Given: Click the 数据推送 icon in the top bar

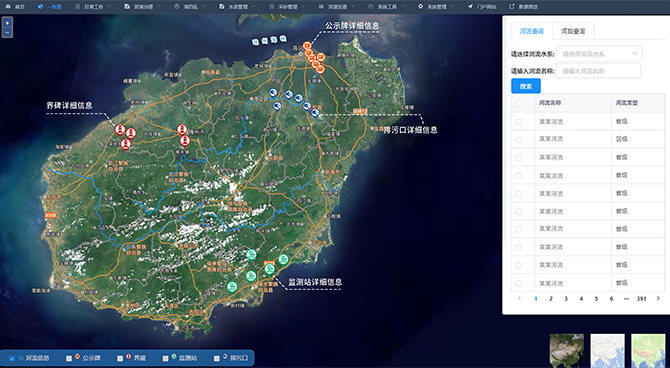Looking at the screenshot, I should click(x=511, y=6).
